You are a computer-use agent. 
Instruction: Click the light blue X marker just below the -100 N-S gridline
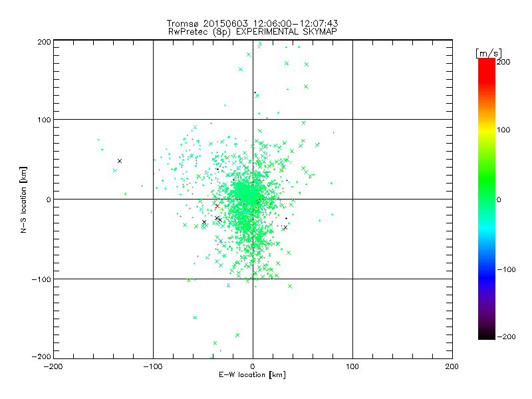coord(228,285)
